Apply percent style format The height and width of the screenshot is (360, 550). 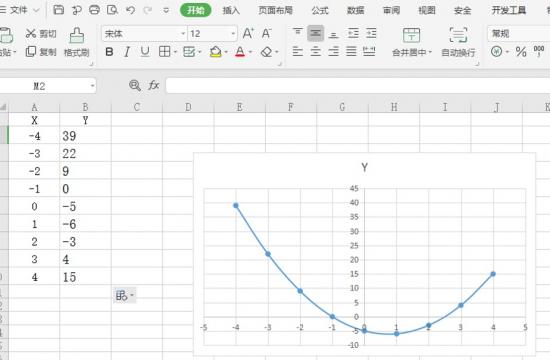click(x=521, y=52)
